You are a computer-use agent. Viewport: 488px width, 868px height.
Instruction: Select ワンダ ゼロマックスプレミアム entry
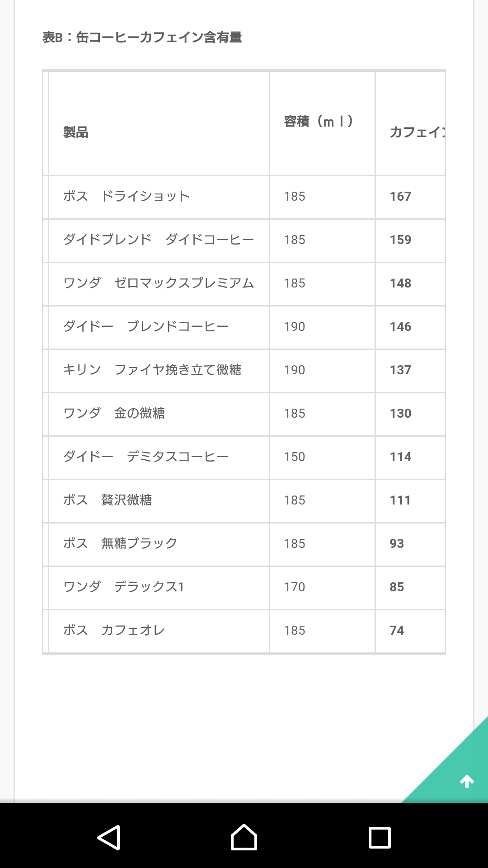tap(158, 283)
